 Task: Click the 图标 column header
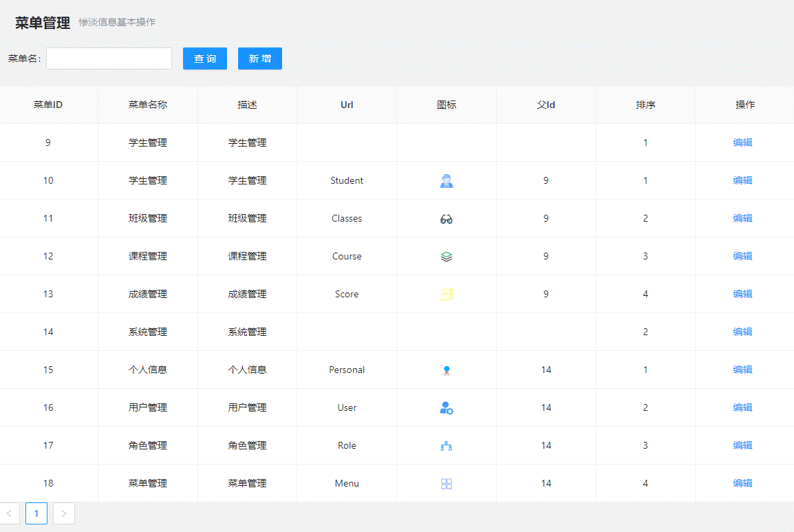[446, 105]
